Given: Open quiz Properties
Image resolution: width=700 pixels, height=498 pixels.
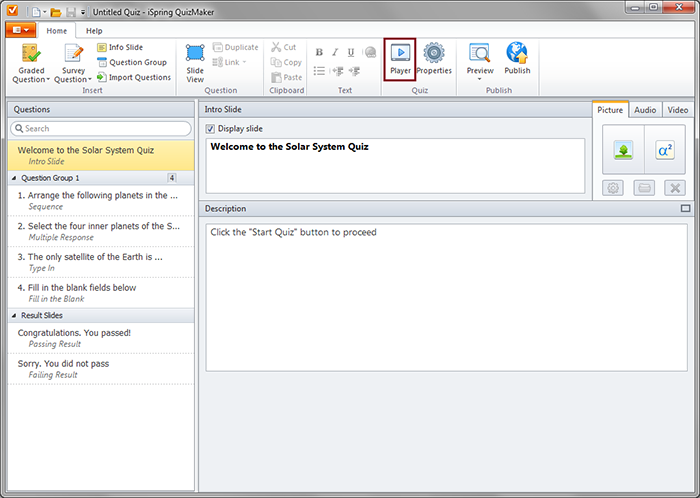Looking at the screenshot, I should (434, 59).
